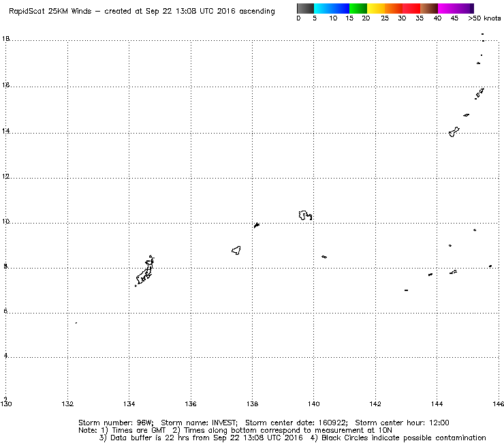Click the gray 0-5 knots color segment
The height and width of the screenshot is (443, 504).
tap(305, 8)
